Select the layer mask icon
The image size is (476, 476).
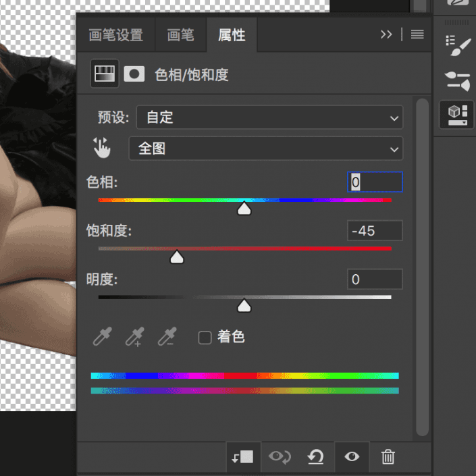[x=134, y=74]
